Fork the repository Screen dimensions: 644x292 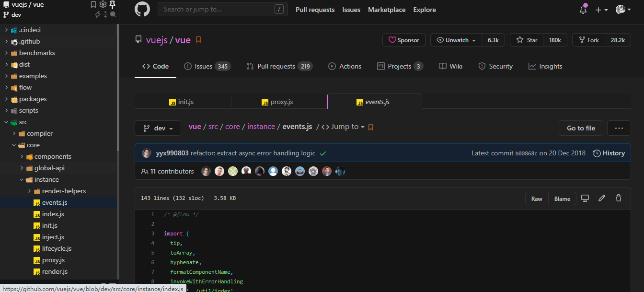(x=589, y=40)
